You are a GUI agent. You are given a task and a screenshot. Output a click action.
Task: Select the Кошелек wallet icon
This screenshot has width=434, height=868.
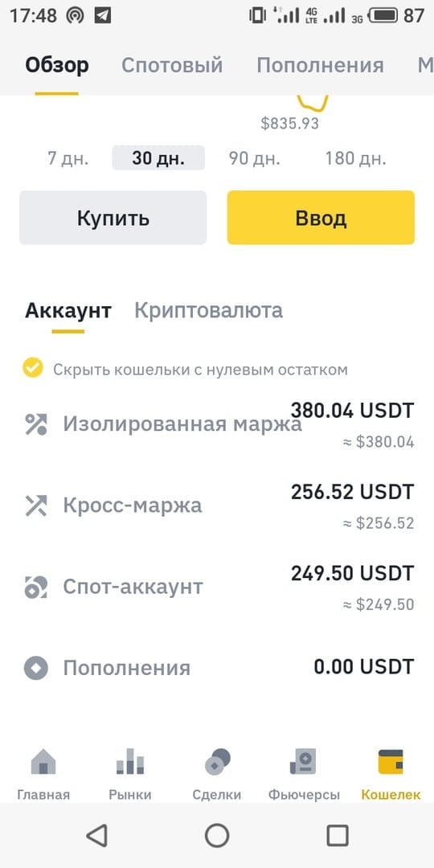(391, 761)
